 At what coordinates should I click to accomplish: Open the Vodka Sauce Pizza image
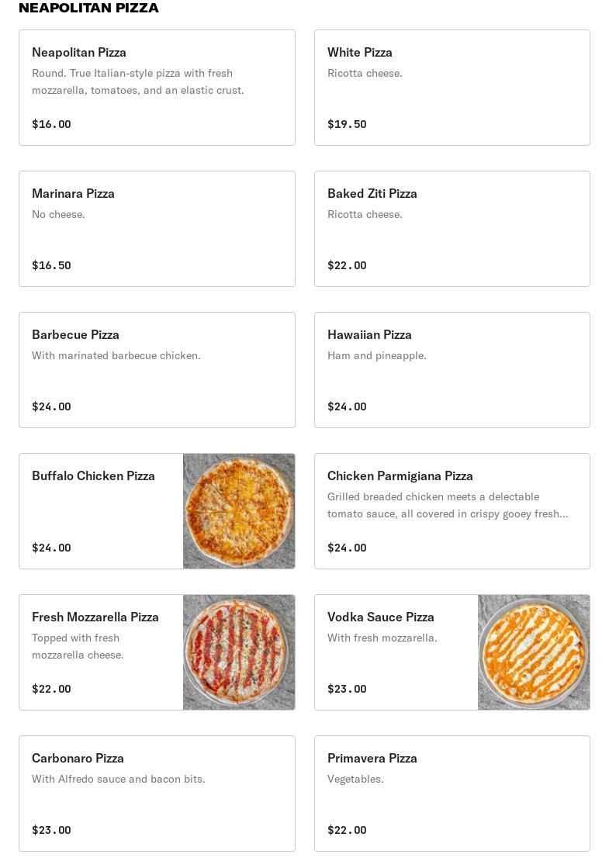pos(534,652)
